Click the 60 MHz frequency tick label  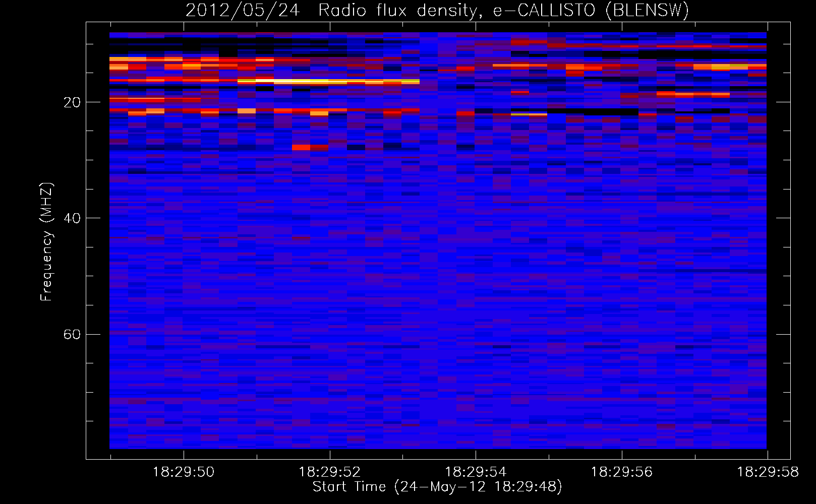(x=72, y=335)
